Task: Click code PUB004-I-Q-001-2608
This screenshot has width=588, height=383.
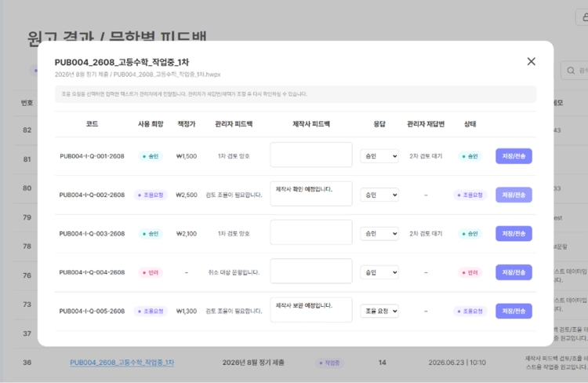Action: tap(92, 156)
